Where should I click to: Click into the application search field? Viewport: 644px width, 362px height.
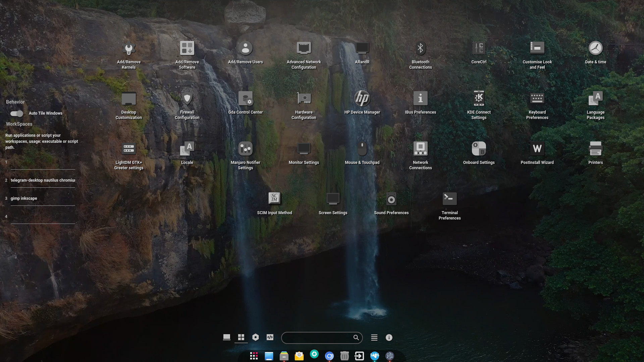(317, 338)
